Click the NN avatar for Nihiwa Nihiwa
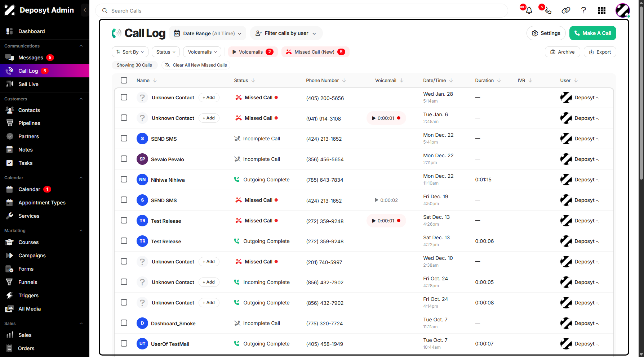This screenshot has width=644, height=357. (x=142, y=180)
